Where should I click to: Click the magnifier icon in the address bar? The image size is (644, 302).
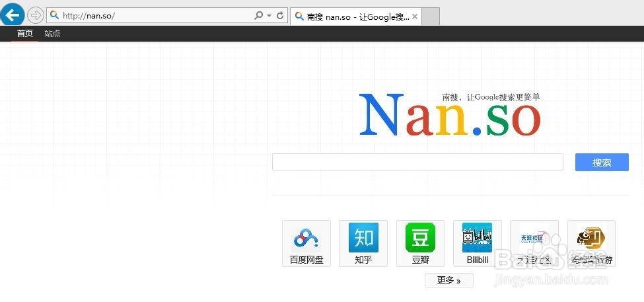(54, 16)
